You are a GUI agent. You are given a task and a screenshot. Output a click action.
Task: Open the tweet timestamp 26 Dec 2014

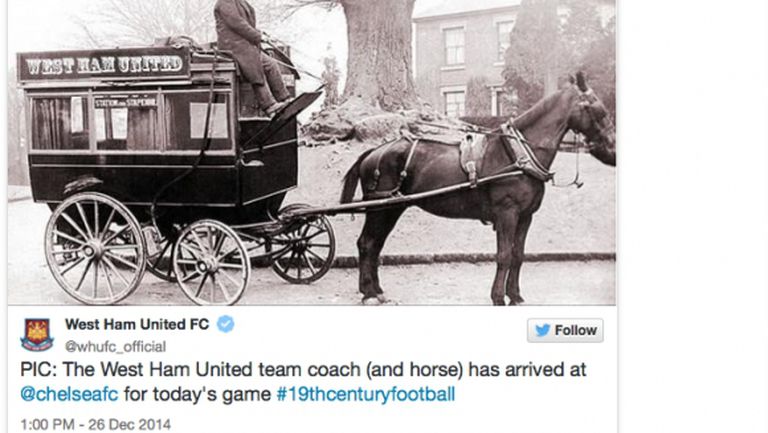click(96, 424)
